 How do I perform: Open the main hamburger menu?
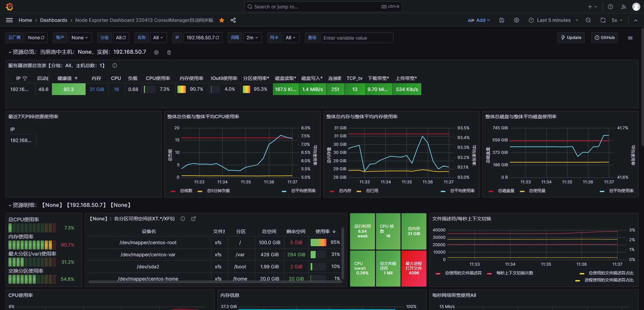tap(9, 20)
